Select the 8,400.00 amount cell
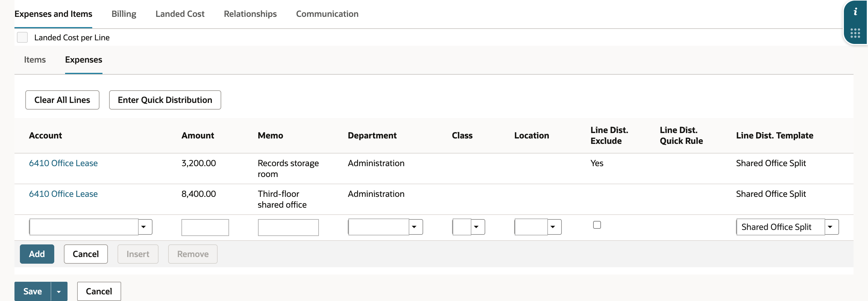This screenshot has width=868, height=301. [199, 194]
